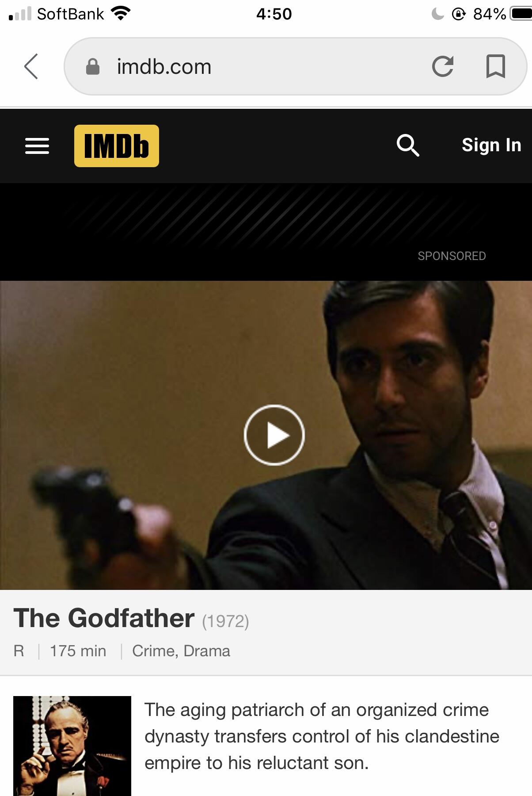This screenshot has height=796, width=532.
Task: Click The Godfather title heading
Action: [x=104, y=618]
